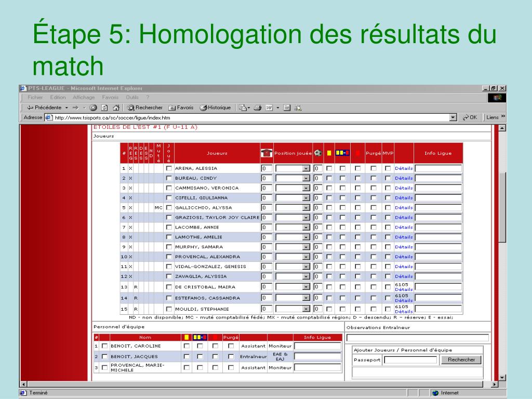Screen dimensions: 532x399
Task: Click the double yellow-red card column icon
Action: tap(342, 153)
